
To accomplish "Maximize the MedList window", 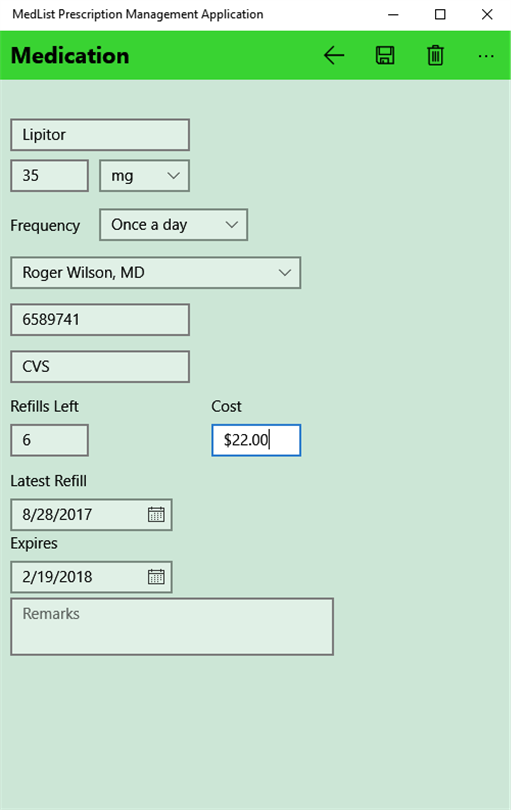I will click(x=440, y=14).
